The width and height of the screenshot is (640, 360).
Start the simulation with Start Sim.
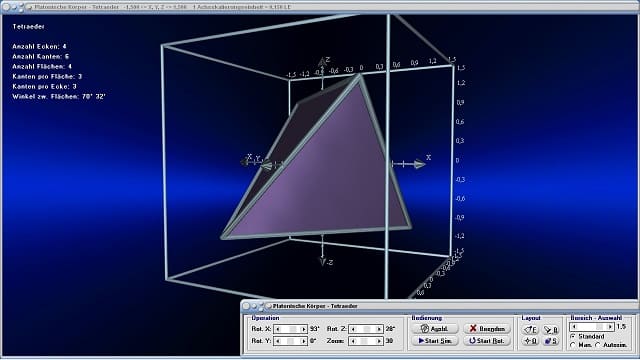pos(435,341)
